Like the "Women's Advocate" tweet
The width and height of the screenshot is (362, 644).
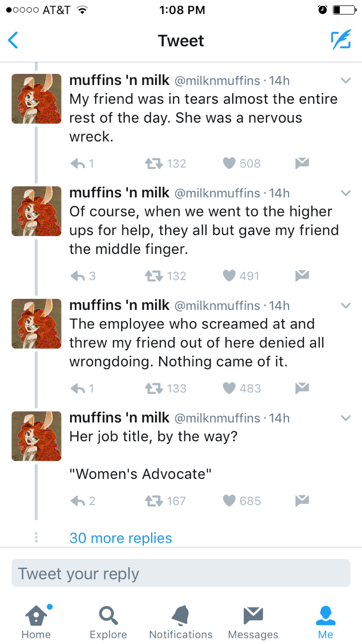tap(230, 501)
